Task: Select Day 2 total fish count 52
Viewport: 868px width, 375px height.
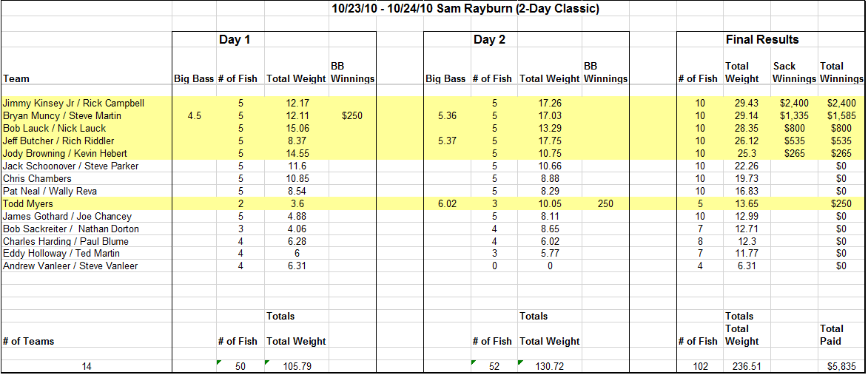Action: tap(494, 365)
